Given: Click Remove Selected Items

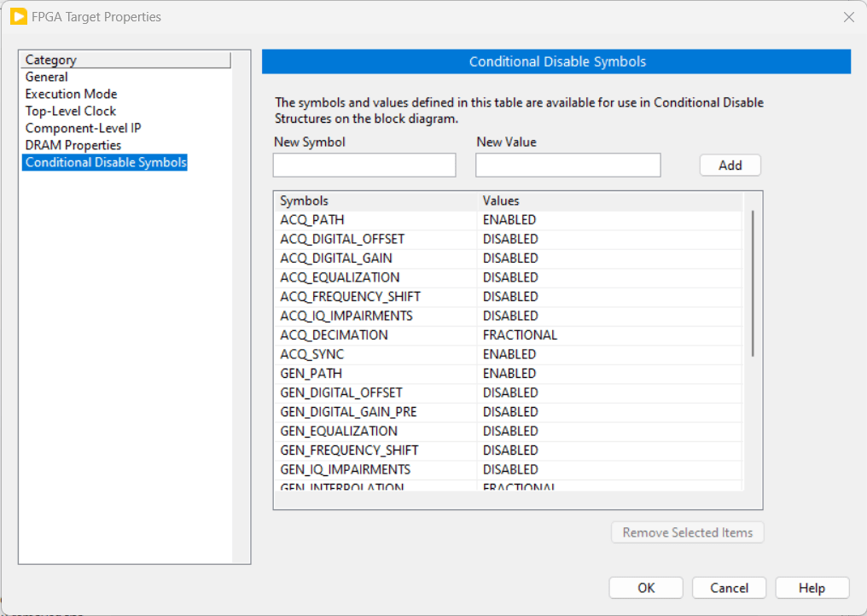Looking at the screenshot, I should coord(687,532).
